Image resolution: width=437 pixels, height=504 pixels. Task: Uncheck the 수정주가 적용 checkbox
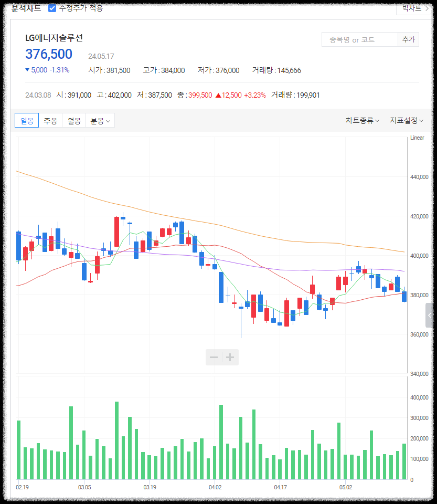click(52, 8)
